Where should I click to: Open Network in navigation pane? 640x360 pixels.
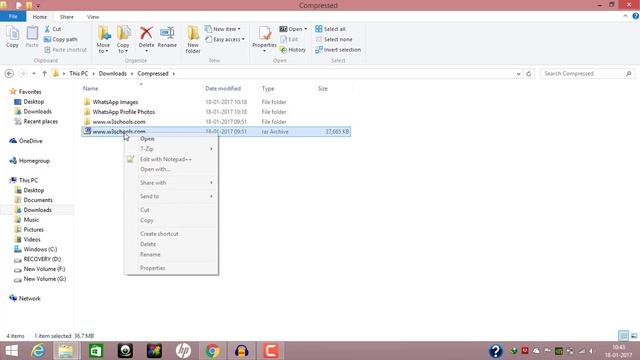click(x=25, y=298)
